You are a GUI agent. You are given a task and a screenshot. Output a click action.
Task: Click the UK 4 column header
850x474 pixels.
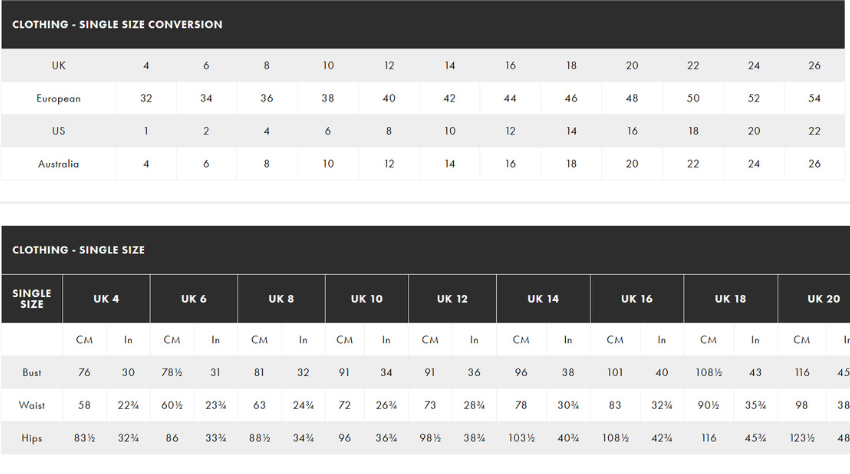[106, 299]
